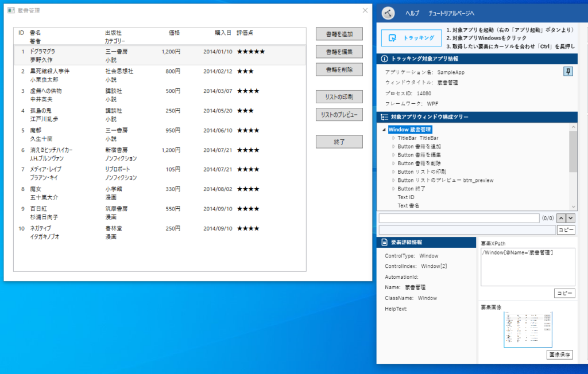The image size is (588, 374).
Task: Expand the TitleBar tree node
Action: (x=393, y=138)
